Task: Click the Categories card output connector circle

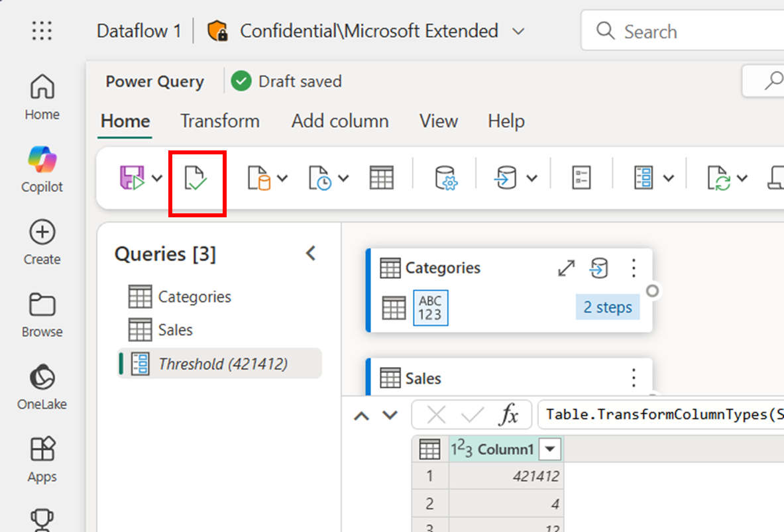Action: tap(652, 290)
